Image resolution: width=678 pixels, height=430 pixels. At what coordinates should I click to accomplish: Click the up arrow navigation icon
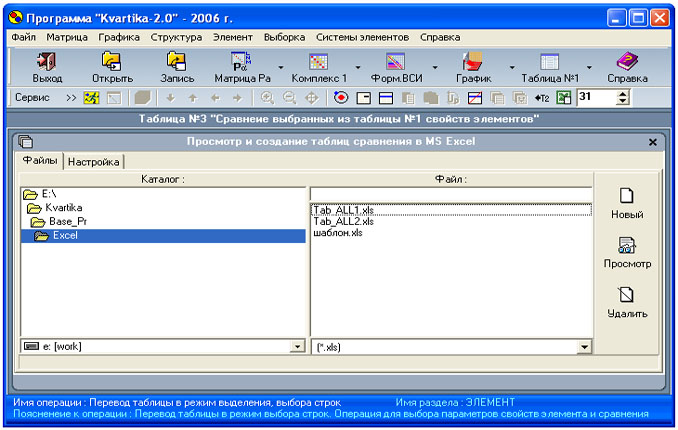[193, 98]
